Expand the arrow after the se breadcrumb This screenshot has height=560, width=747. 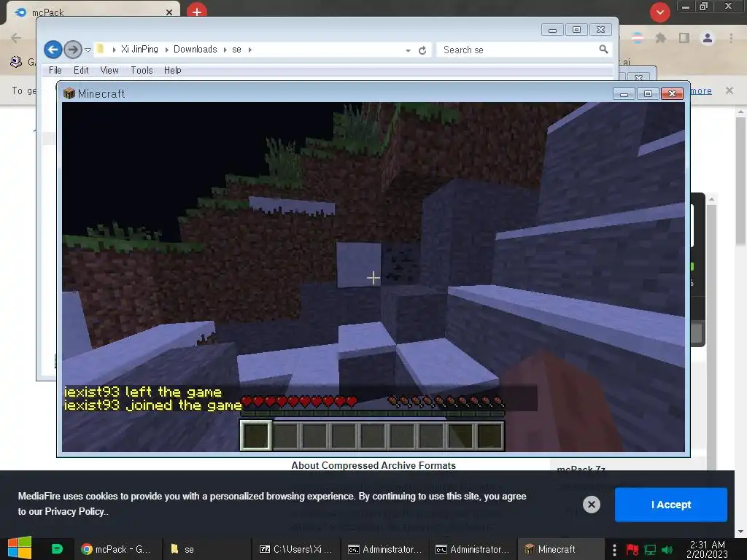pos(249,50)
